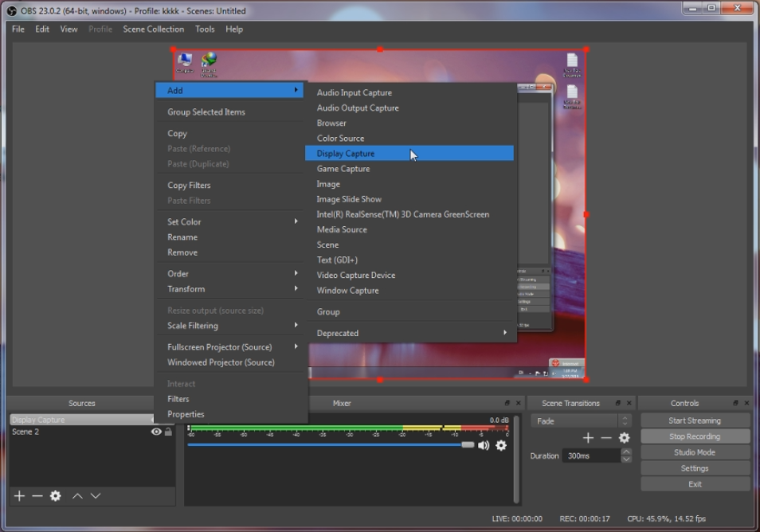This screenshot has height=532, width=760.
Task: Close the Mixer panel
Action: [518, 403]
